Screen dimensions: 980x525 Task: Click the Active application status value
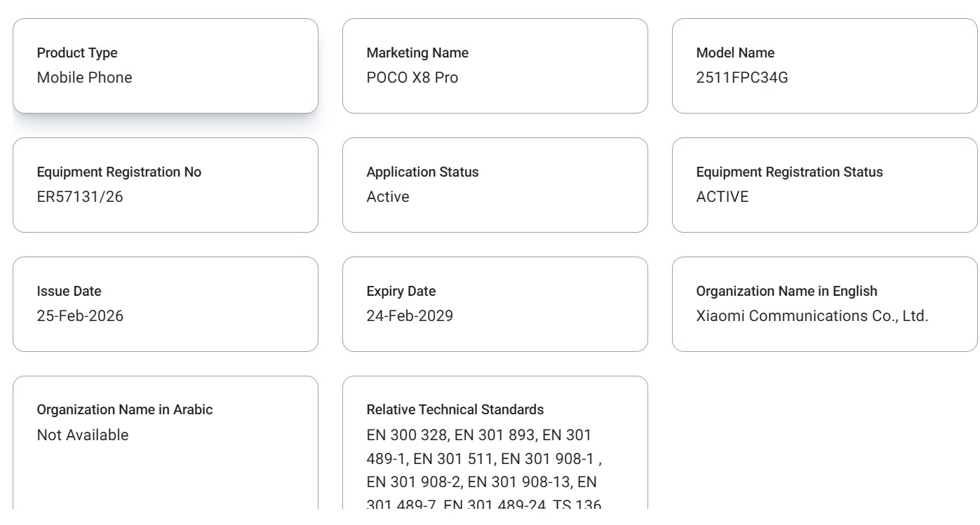388,197
